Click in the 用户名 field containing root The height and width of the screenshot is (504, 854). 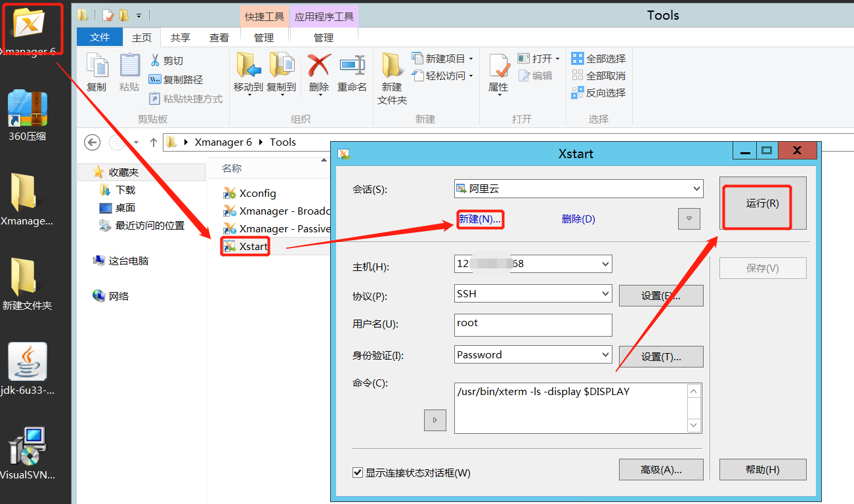(x=533, y=325)
